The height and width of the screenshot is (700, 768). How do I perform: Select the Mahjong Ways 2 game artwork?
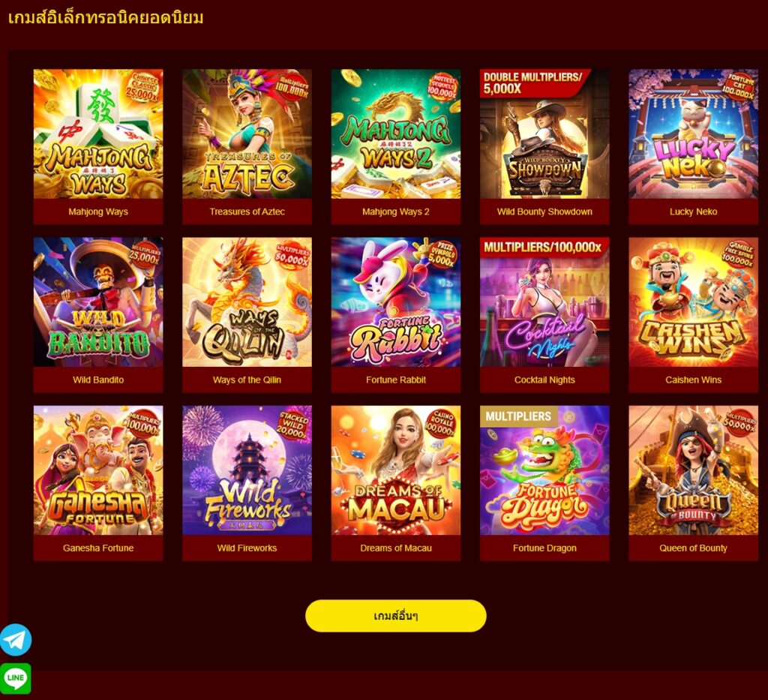point(396,134)
